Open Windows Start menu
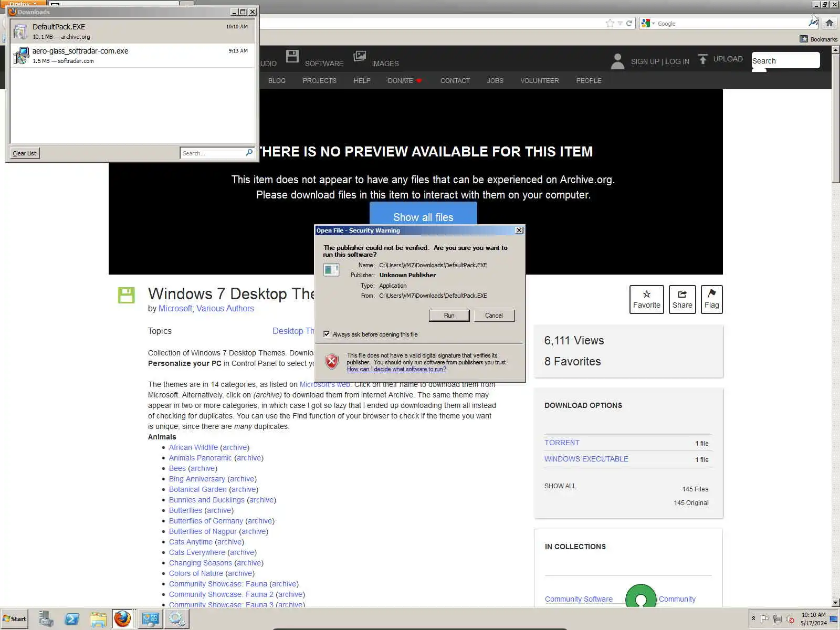 (x=15, y=618)
